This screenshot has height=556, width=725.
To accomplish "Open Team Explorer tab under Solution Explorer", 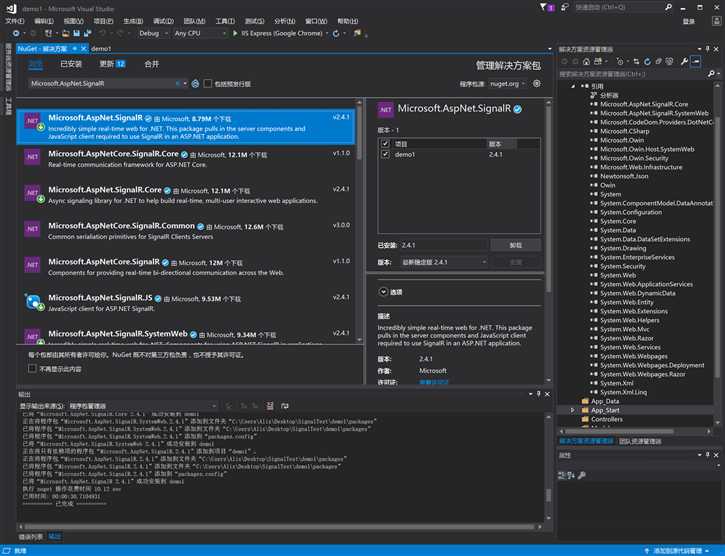I will click(640, 441).
